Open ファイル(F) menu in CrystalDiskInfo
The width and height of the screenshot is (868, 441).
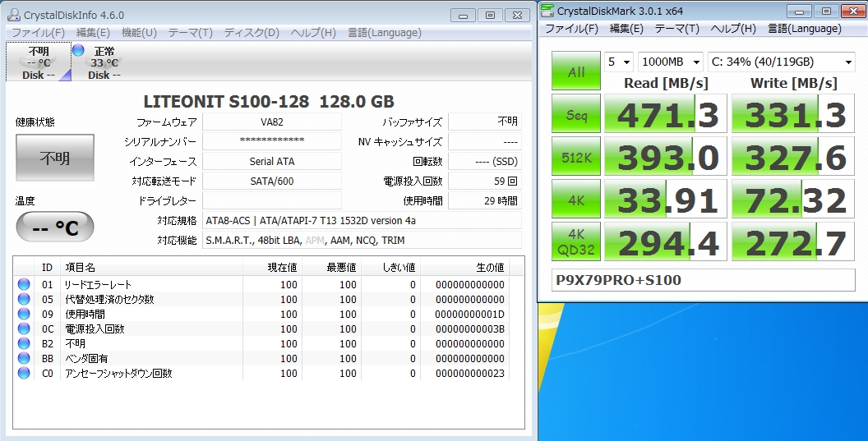pyautogui.click(x=38, y=33)
